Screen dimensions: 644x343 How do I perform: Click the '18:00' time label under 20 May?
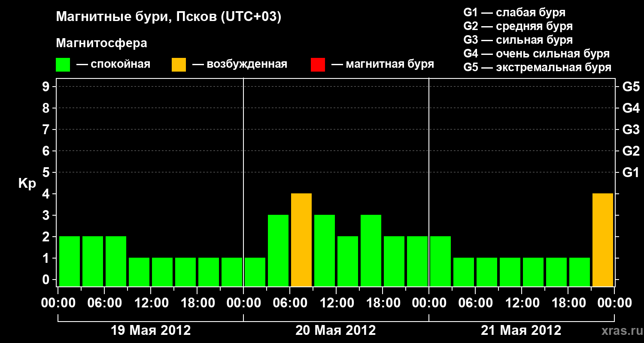383,303
